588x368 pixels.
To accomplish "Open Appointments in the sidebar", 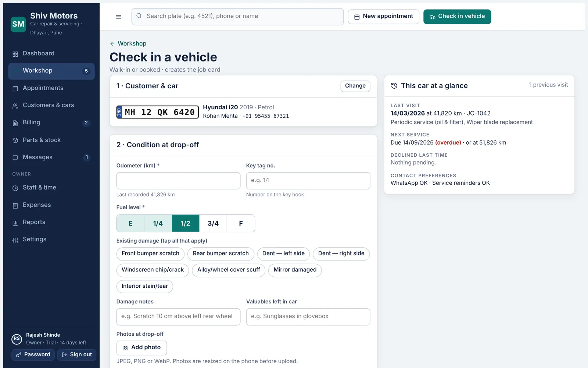I will pos(51,88).
